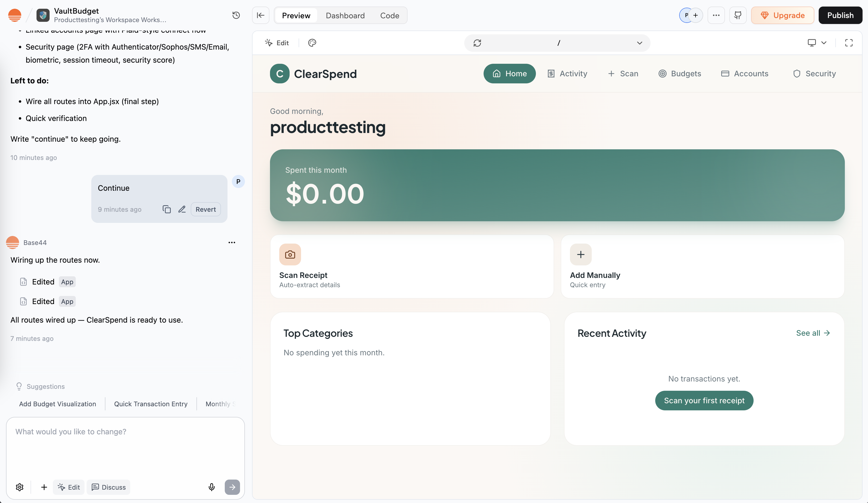Enter fullscreen preview mode
The image size is (868, 503).
click(849, 43)
